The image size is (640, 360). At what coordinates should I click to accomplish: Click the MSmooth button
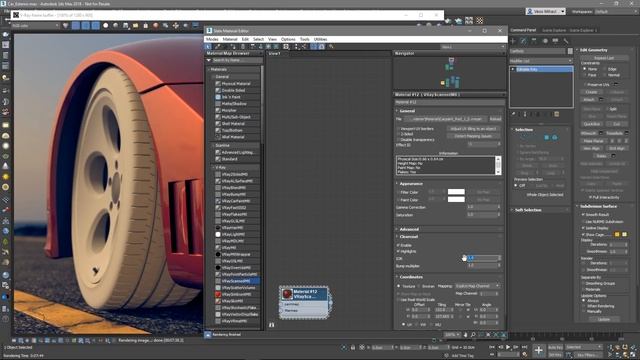coord(589,133)
